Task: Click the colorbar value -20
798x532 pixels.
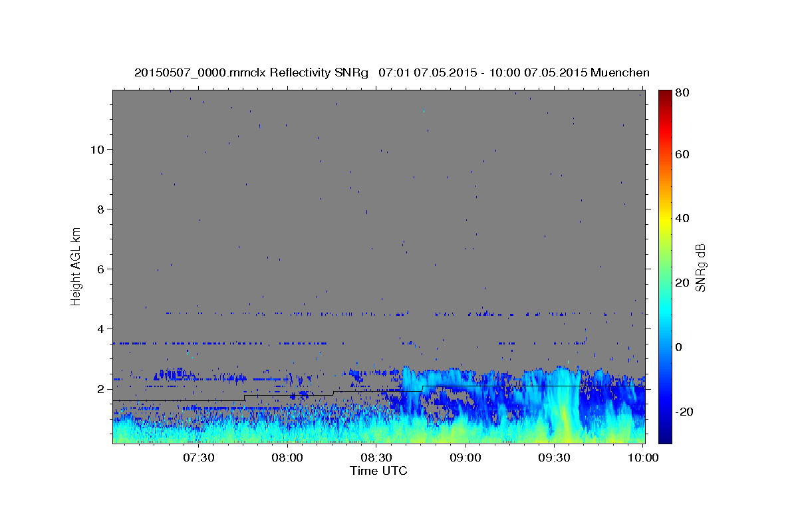Action: (x=684, y=412)
